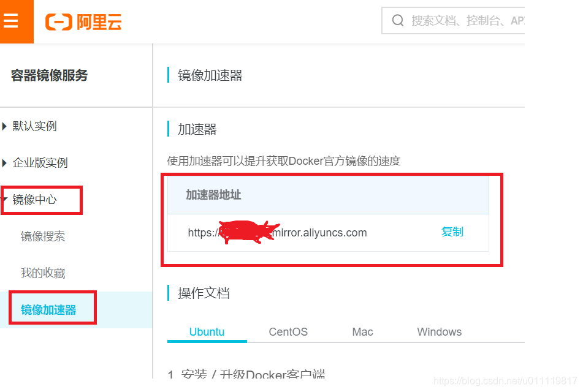Switch to the Mac tab

[x=362, y=332]
